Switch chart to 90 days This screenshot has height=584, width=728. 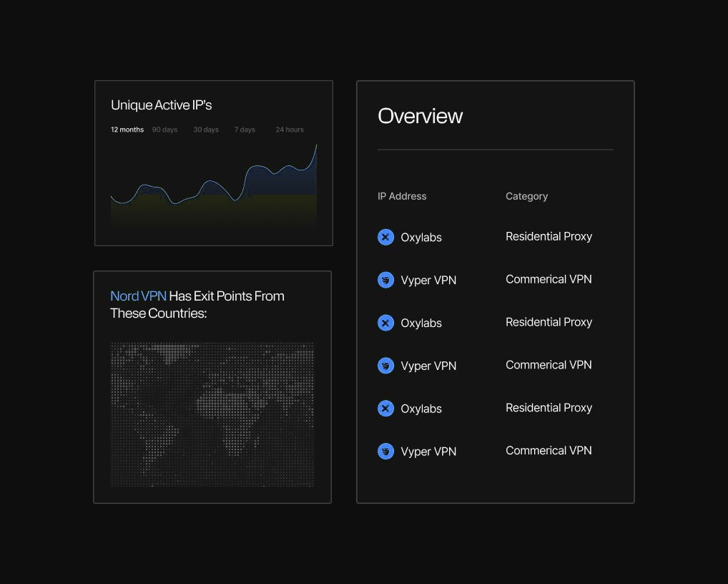coord(164,130)
